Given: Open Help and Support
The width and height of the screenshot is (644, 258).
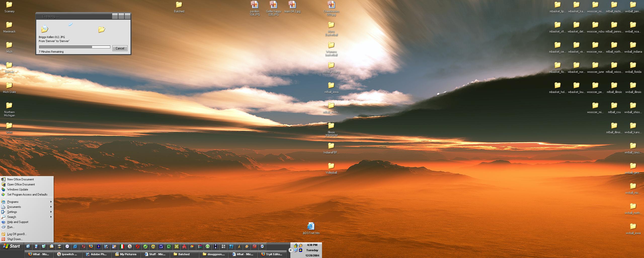Looking at the screenshot, I should [x=18, y=222].
